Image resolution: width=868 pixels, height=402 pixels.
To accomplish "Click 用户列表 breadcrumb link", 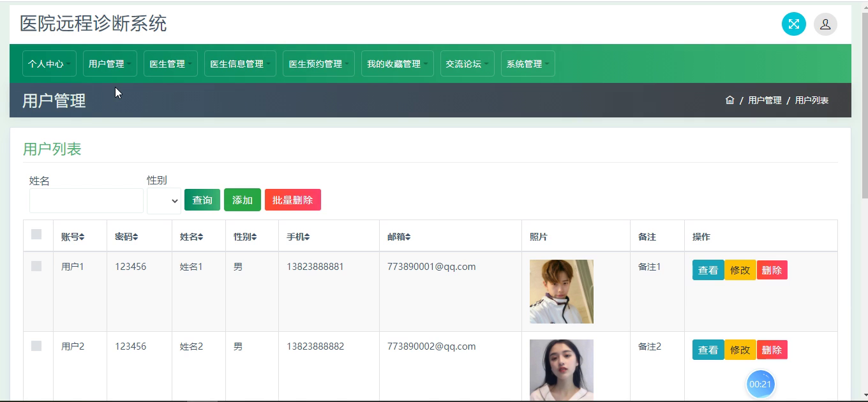I will click(812, 100).
